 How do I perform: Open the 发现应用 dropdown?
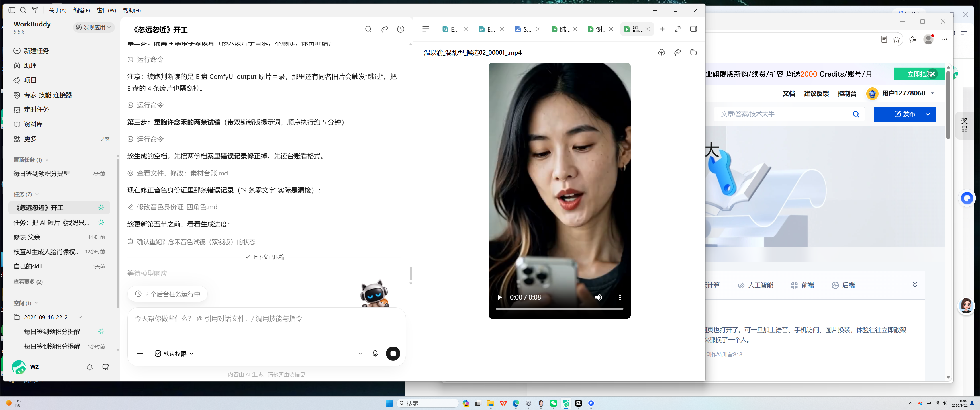[94, 27]
